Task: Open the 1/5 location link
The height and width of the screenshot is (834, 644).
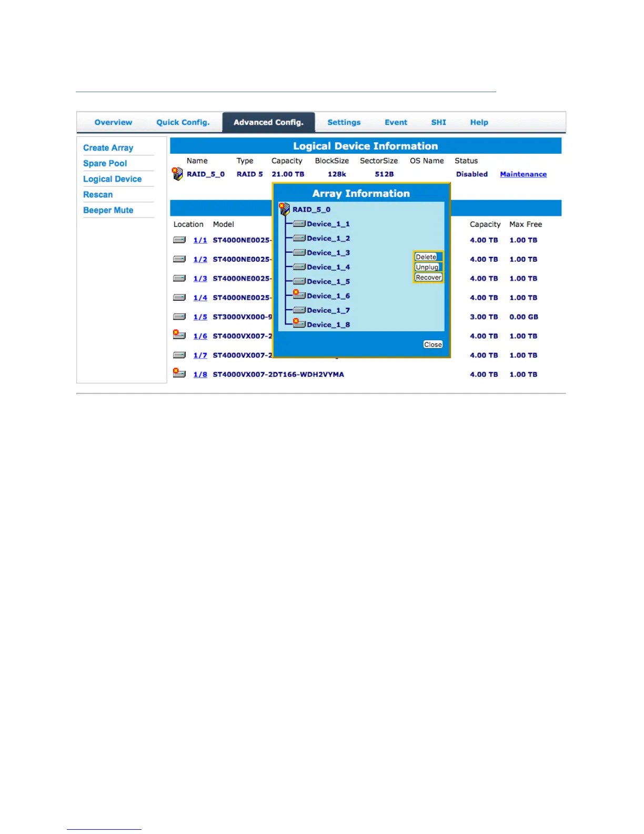Action: [200, 317]
